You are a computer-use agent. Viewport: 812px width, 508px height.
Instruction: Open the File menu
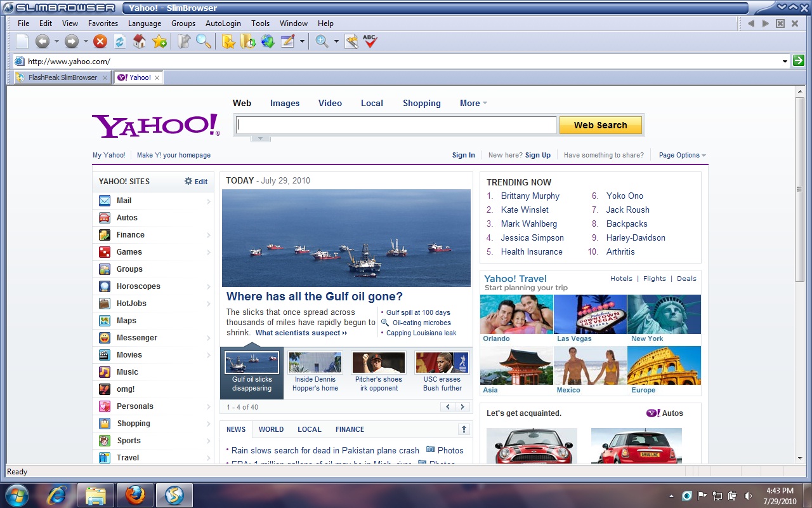[x=23, y=23]
